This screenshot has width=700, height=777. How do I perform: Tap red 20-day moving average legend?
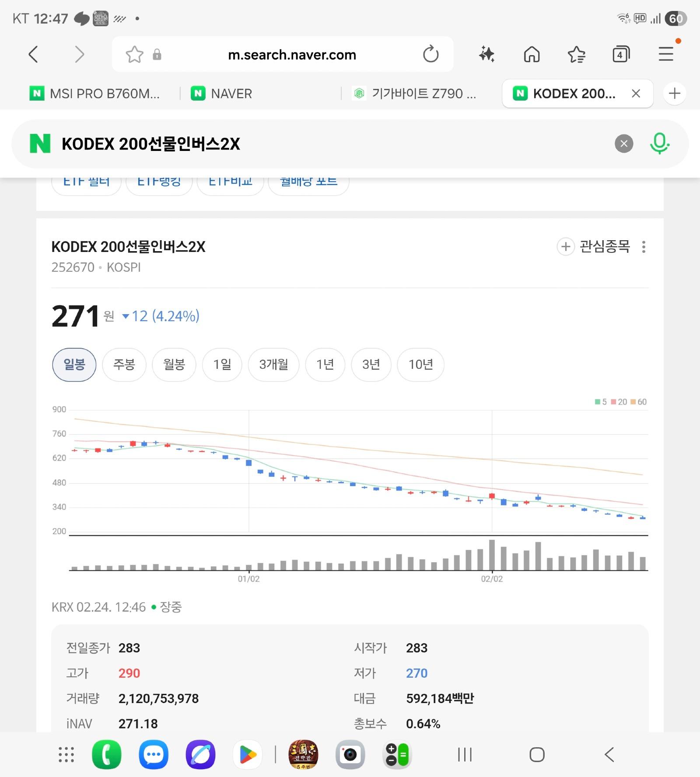pos(619,402)
